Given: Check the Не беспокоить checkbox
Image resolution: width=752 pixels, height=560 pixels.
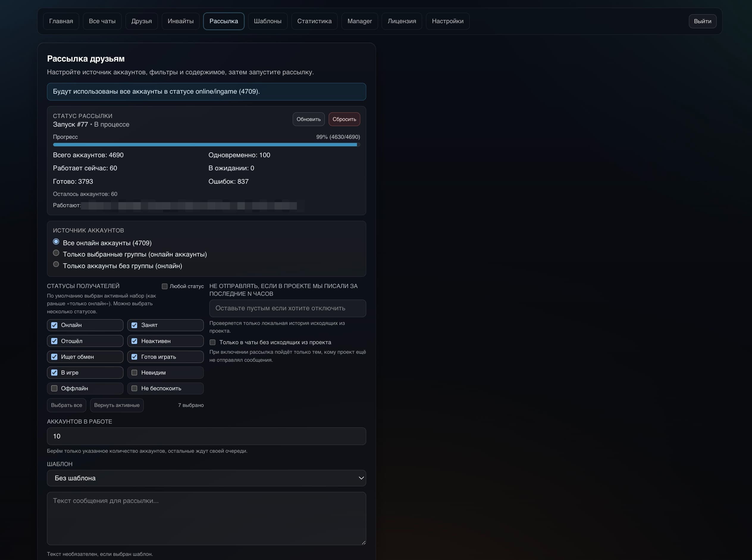Looking at the screenshot, I should pos(134,388).
